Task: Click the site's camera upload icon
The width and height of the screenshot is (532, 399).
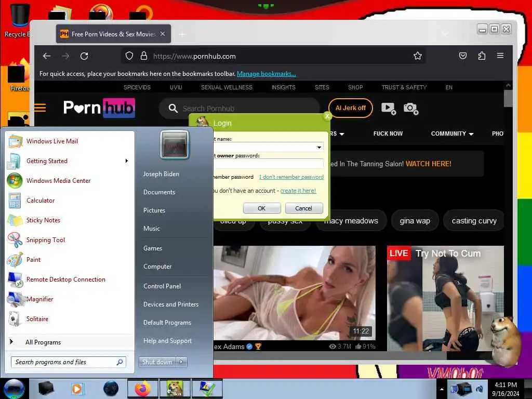Action: coord(410,109)
